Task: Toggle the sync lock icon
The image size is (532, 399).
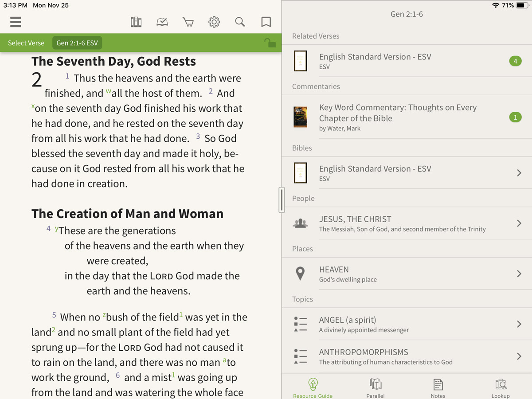Action: pos(270,43)
